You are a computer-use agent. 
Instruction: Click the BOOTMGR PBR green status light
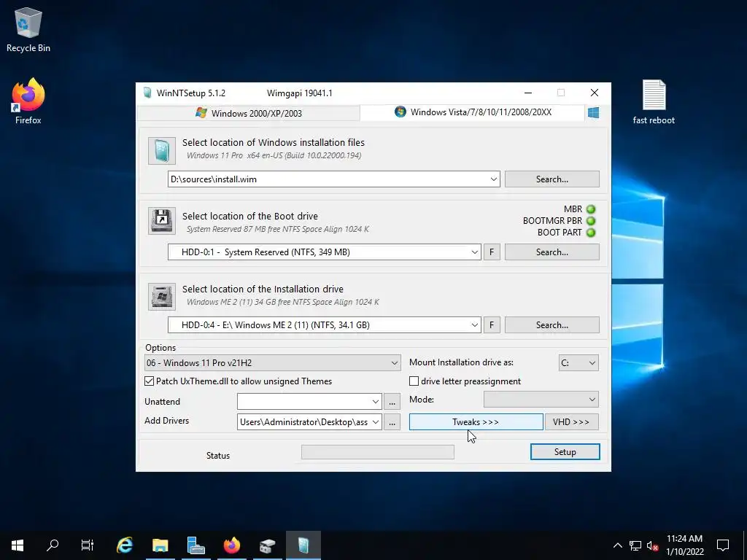pos(591,221)
